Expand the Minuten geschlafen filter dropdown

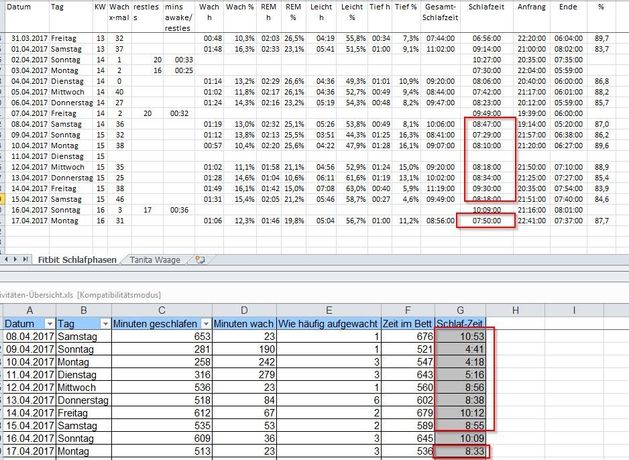(207, 324)
